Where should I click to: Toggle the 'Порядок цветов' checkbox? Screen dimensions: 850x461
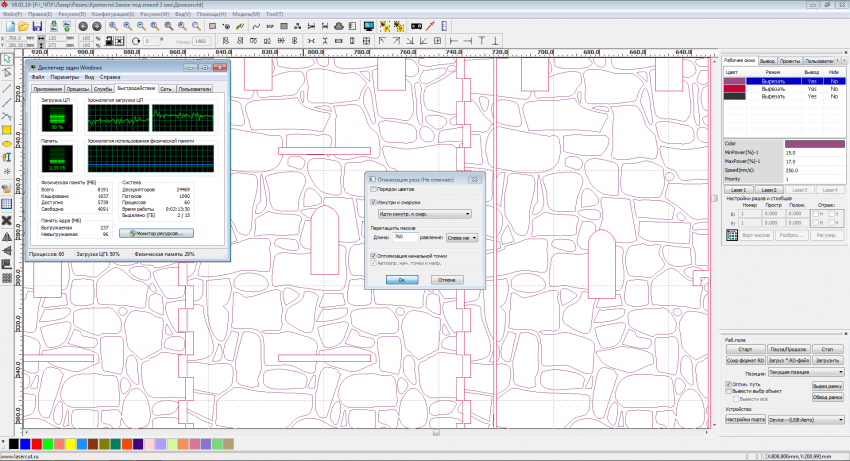click(374, 189)
